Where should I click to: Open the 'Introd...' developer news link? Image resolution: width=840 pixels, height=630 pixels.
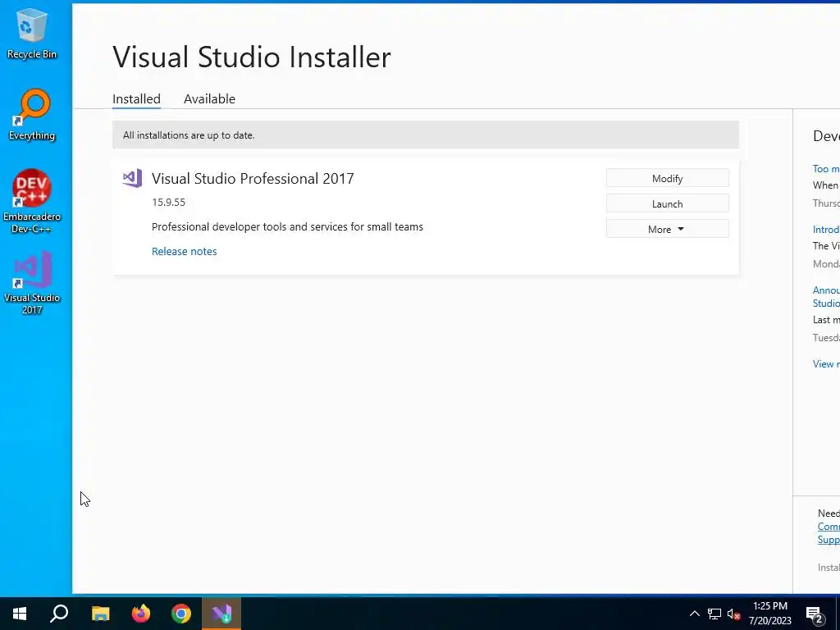click(x=826, y=230)
